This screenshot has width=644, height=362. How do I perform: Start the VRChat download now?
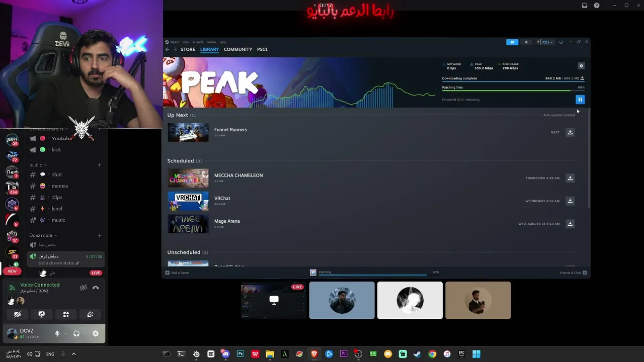pos(570,201)
